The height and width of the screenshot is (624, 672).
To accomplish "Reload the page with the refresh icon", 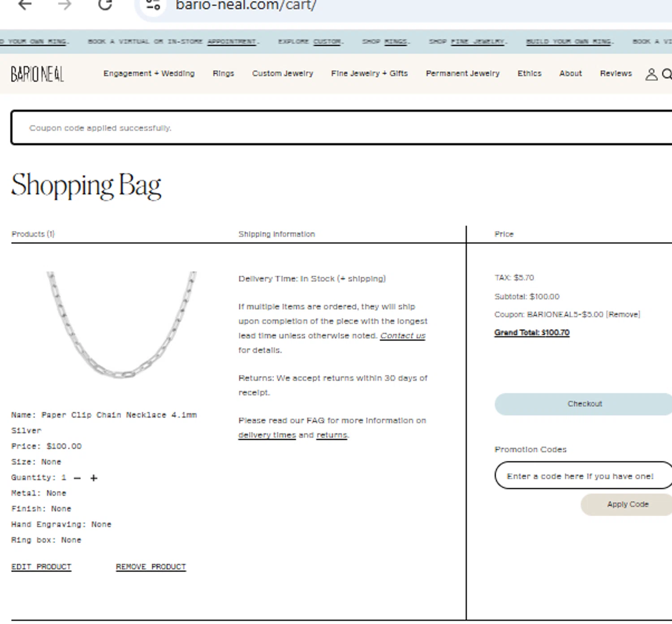I will pos(105,4).
